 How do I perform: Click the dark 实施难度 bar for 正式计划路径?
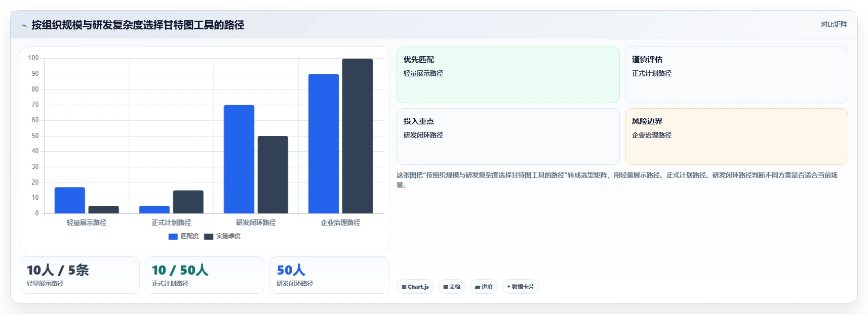click(x=188, y=202)
